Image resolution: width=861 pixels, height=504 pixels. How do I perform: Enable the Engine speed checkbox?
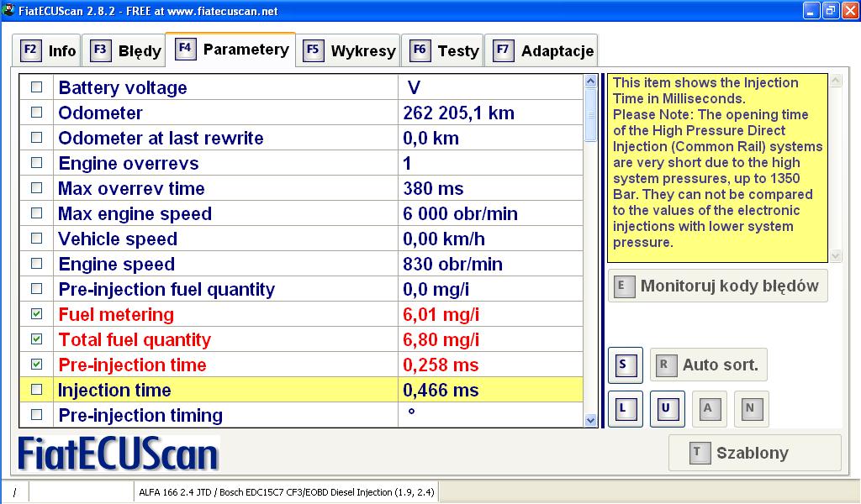(36, 264)
